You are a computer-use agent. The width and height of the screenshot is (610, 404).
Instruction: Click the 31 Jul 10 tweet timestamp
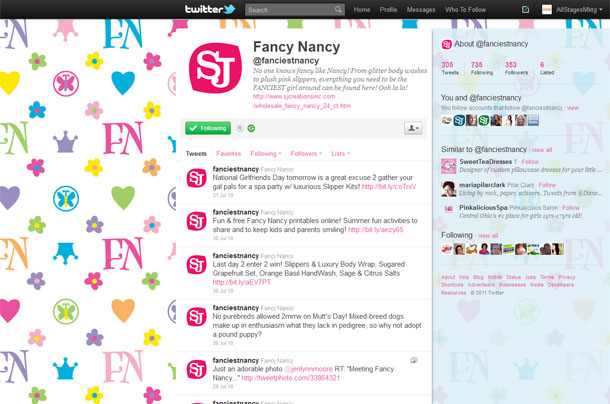[223, 195]
